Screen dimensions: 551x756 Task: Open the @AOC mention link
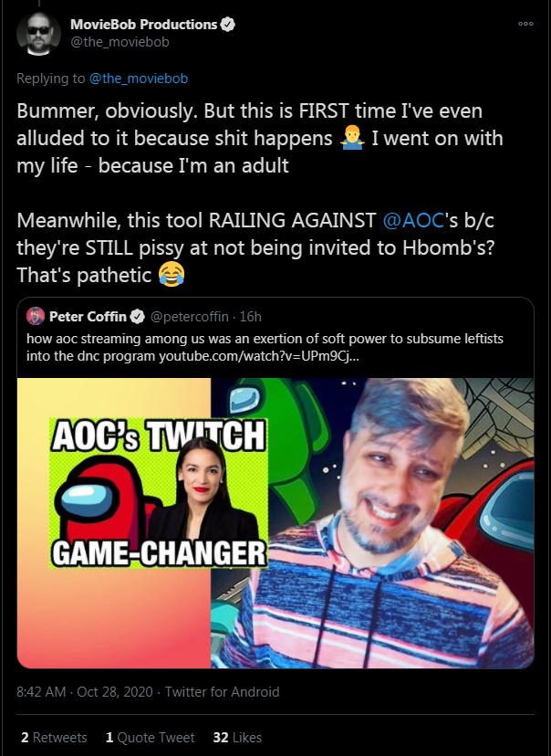pyautogui.click(x=413, y=220)
